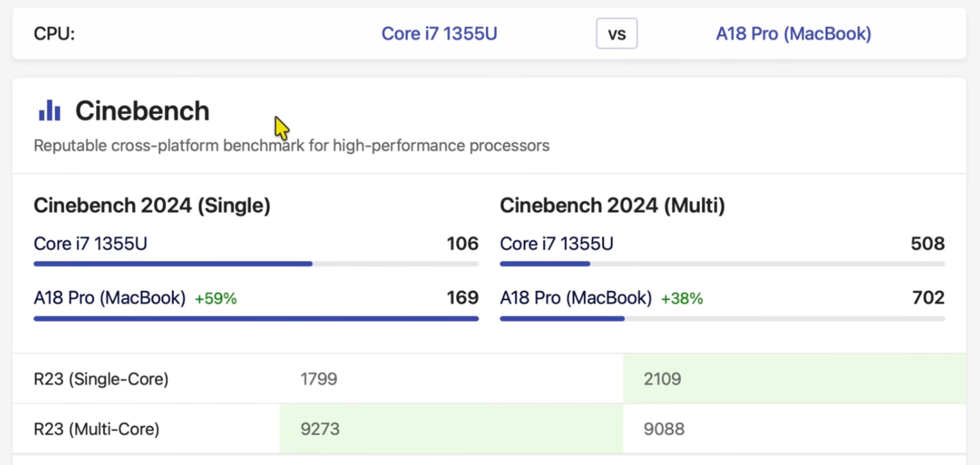Click the "Cinebench 2024 (Multi)" heading

click(612, 206)
